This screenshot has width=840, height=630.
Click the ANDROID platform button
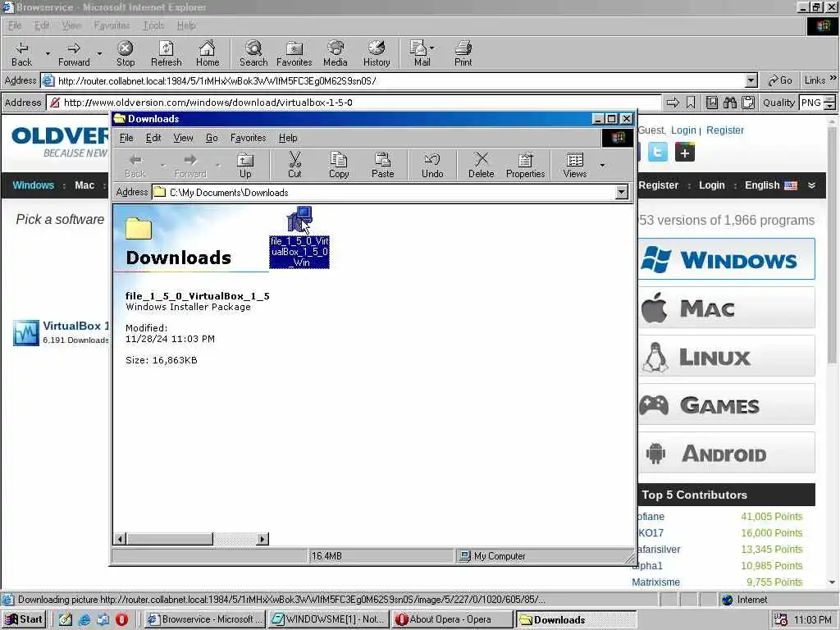727,453
